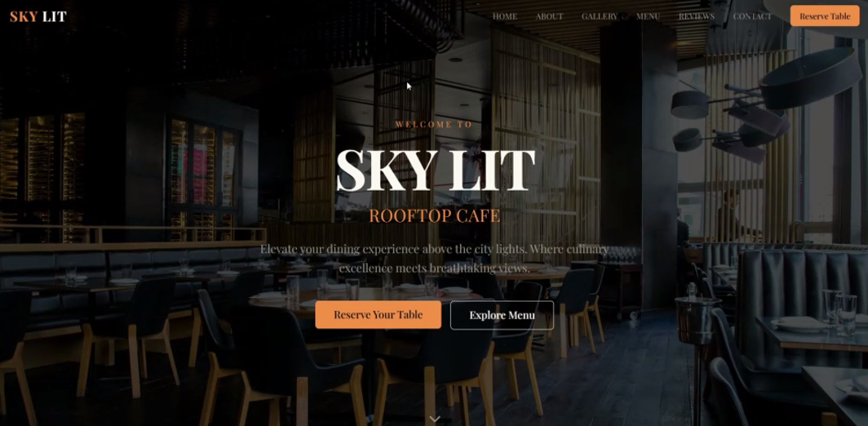Jump to the REVIEWS section

[697, 16]
